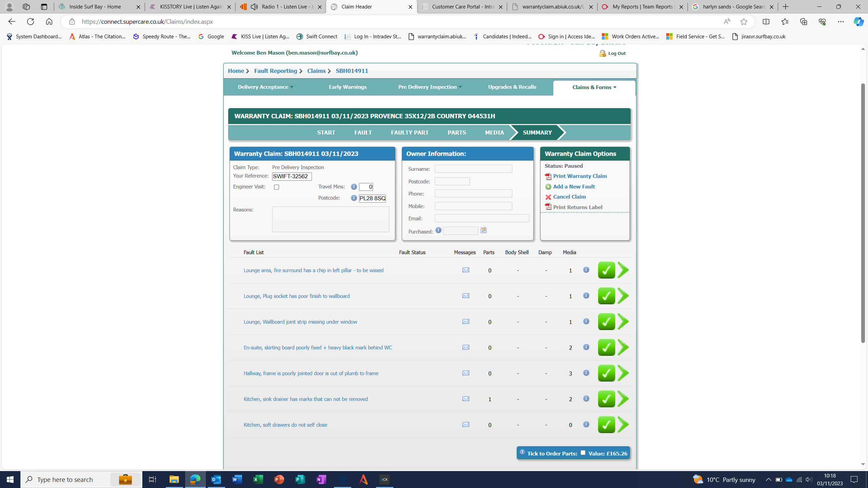Enable Tick to Order Parts checkbox

coord(583,453)
